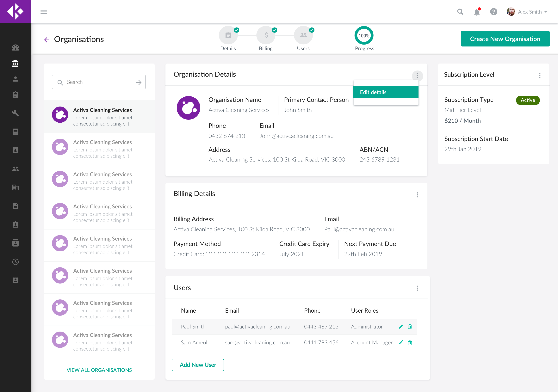Image resolution: width=558 pixels, height=392 pixels.
Task: Click the organisation Search input field
Action: [x=99, y=82]
